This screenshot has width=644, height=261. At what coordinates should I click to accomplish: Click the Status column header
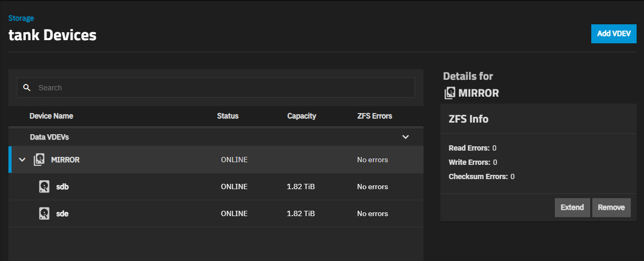click(x=227, y=116)
